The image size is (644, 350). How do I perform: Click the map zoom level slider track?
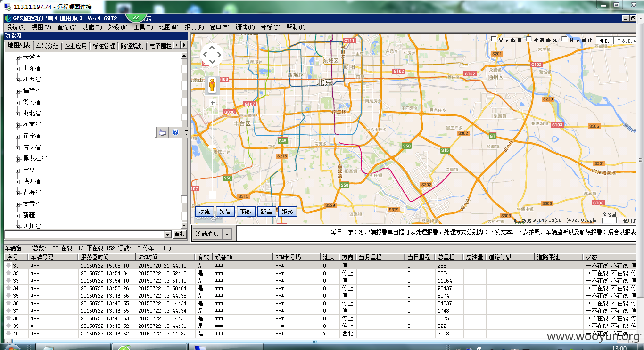click(213, 148)
